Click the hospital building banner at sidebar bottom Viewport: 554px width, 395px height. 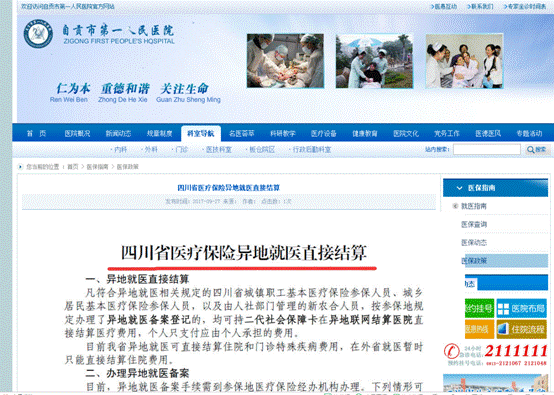[x=496, y=383]
